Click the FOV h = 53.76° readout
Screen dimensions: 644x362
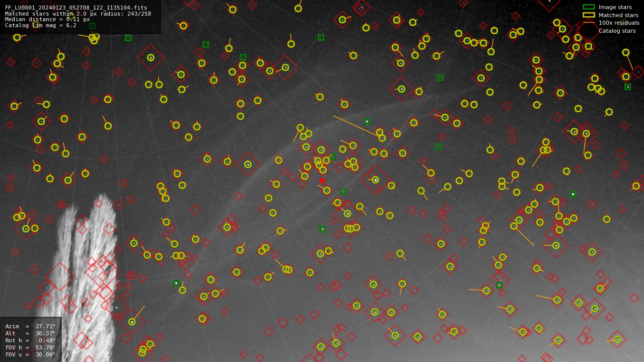[x=30, y=348]
